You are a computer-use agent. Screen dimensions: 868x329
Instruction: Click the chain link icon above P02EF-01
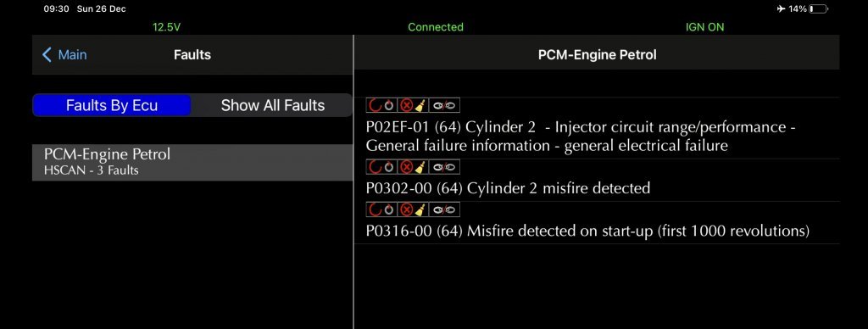point(444,105)
